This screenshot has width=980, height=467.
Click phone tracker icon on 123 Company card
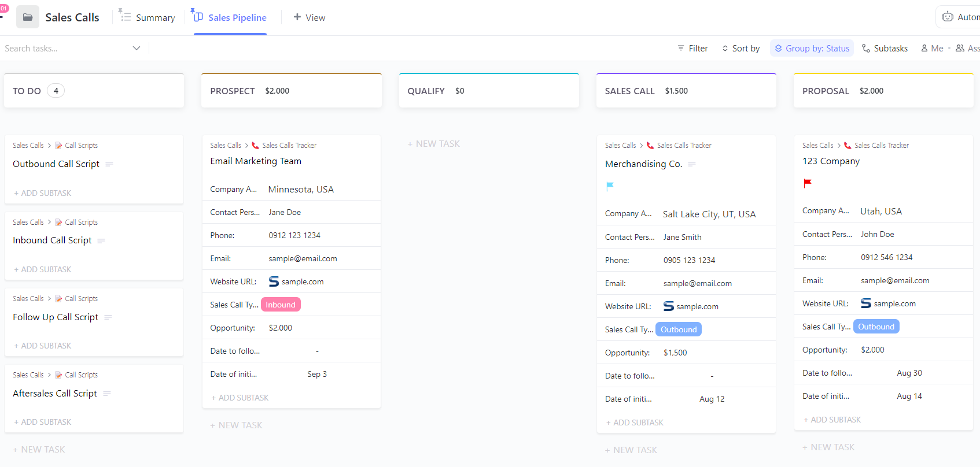point(848,146)
